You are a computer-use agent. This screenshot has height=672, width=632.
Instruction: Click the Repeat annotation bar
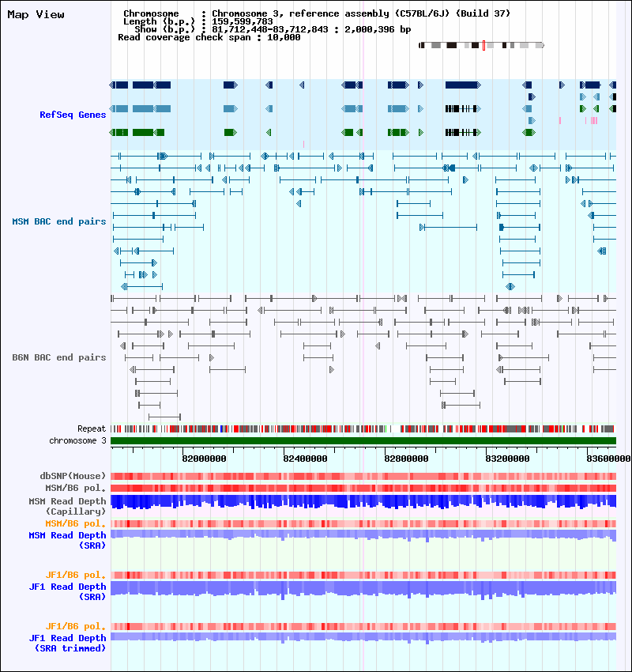363,428
